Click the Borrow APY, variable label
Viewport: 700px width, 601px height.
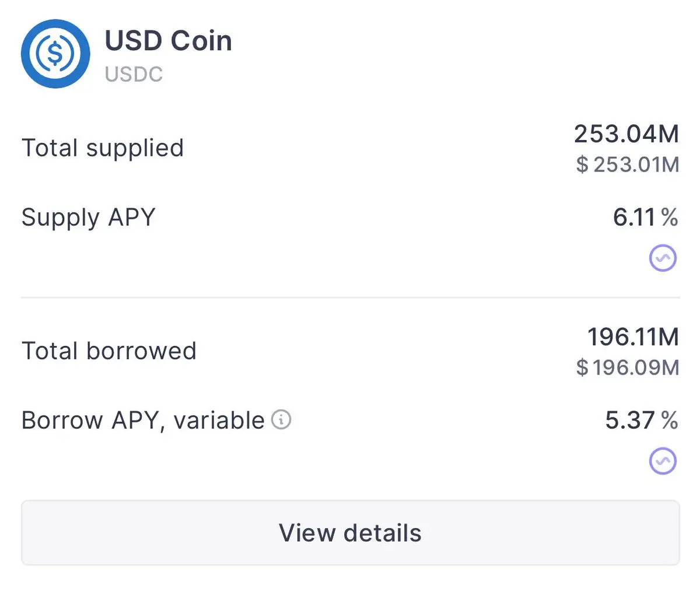pos(143,420)
